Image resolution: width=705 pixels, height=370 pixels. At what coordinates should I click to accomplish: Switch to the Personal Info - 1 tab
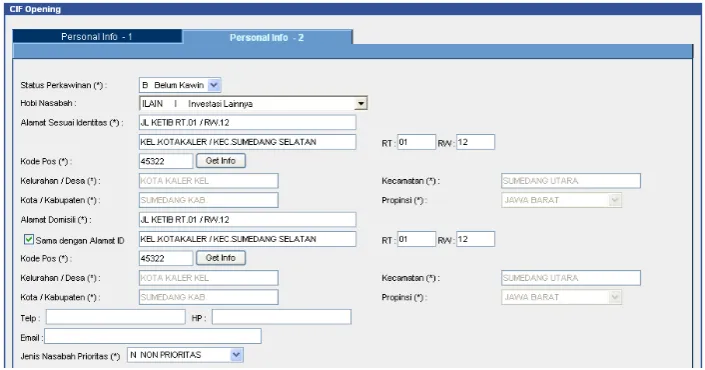(97, 36)
